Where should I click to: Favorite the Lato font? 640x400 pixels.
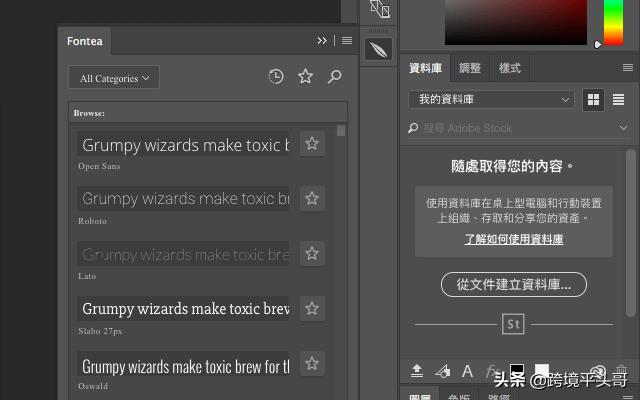coord(312,253)
